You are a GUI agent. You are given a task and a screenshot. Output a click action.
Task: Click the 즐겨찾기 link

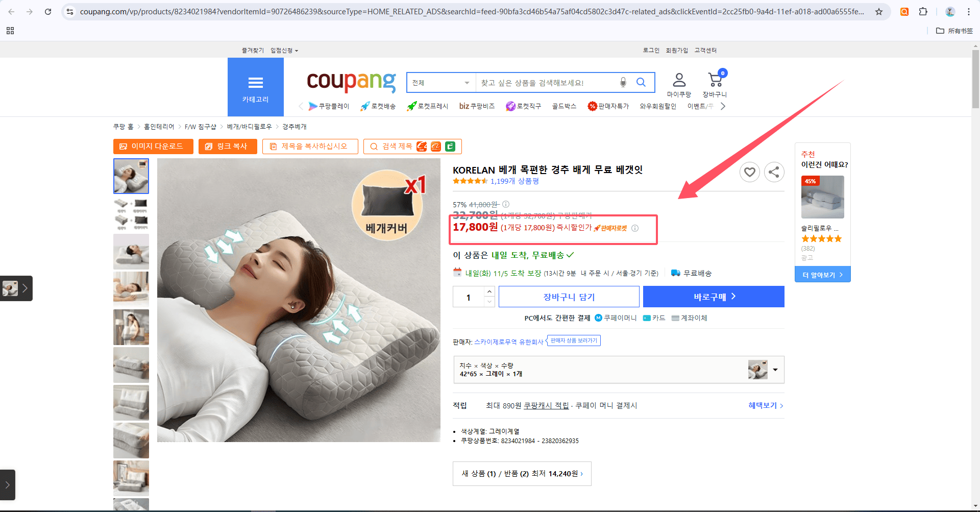coord(253,51)
